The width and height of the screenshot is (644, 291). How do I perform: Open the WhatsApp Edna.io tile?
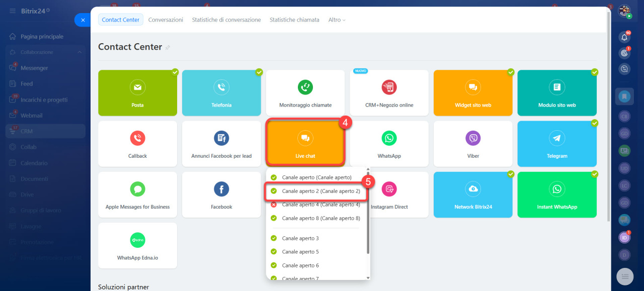pyautogui.click(x=137, y=246)
